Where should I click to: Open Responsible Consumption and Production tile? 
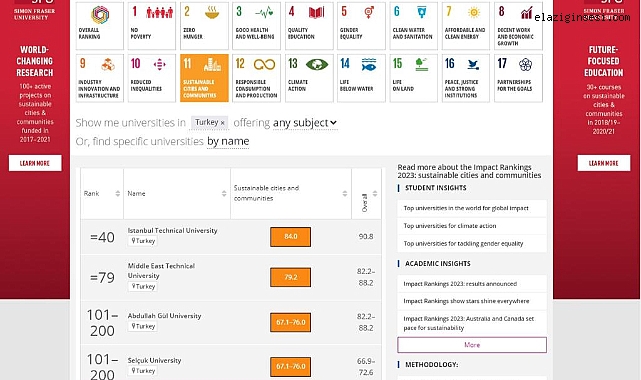[x=256, y=78]
